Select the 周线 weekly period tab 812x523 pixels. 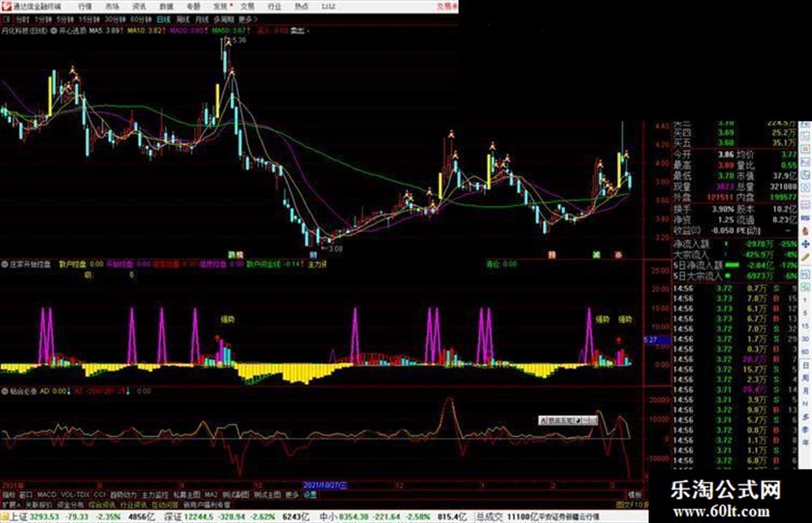coord(183,19)
